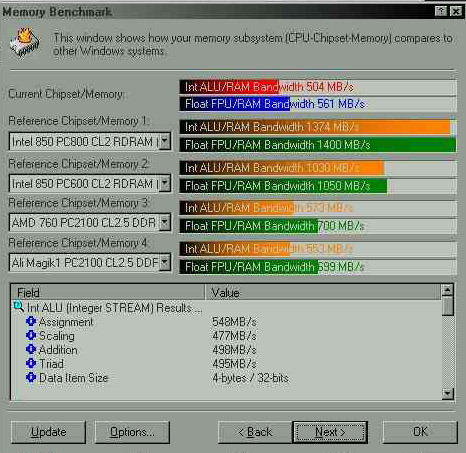The image size is (466, 453).
Task: Click the title bar help question mark button
Action: [x=441, y=11]
